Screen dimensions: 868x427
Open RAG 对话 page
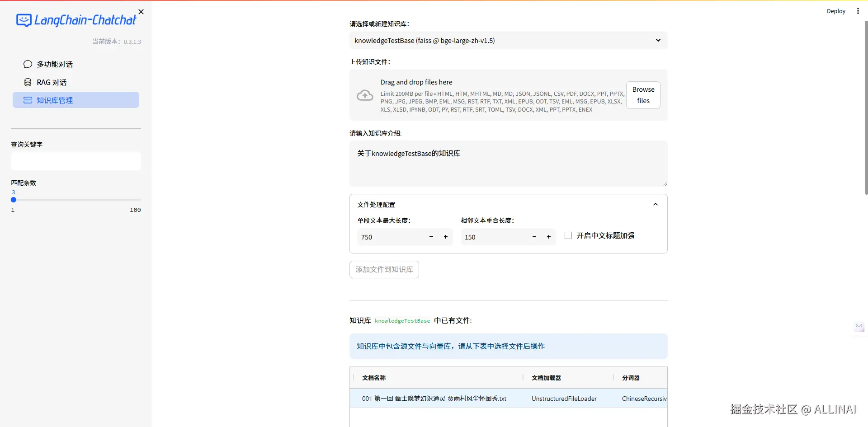(76, 82)
